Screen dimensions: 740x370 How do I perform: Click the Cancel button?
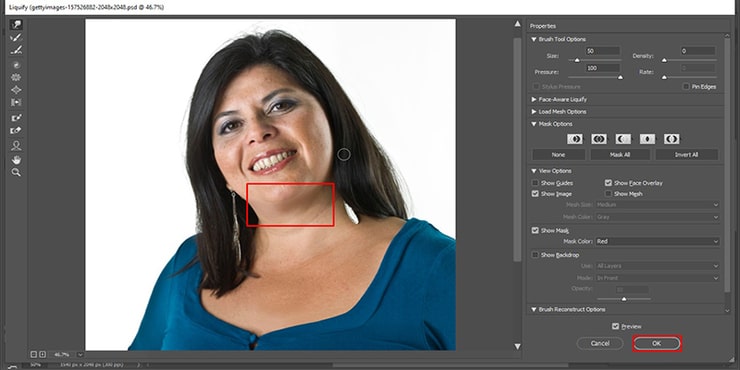point(600,344)
